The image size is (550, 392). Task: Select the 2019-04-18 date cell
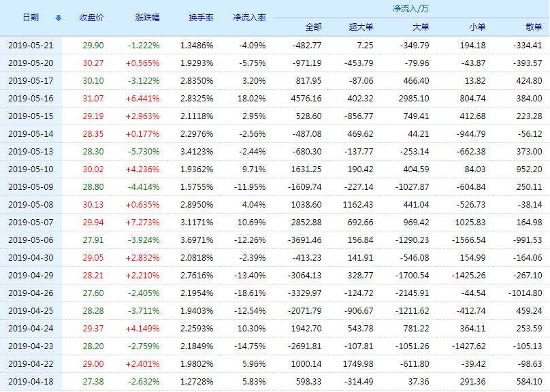click(31, 382)
